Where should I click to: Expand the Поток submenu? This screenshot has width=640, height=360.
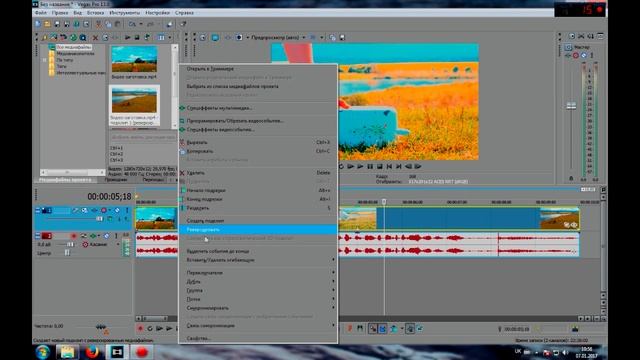pos(258,299)
